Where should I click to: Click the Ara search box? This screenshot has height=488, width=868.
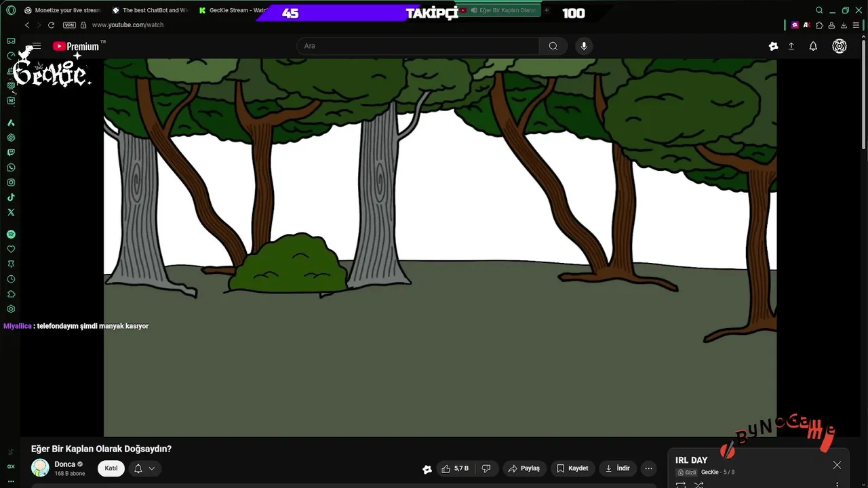tap(418, 46)
